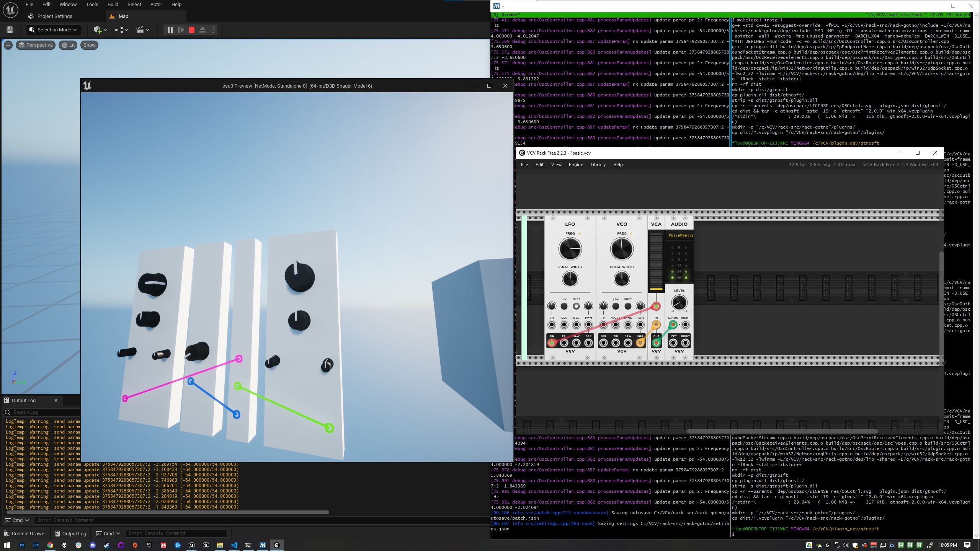Image resolution: width=980 pixels, height=551 pixels.
Task: Click the VCO FREQ knob
Action: 622,249
